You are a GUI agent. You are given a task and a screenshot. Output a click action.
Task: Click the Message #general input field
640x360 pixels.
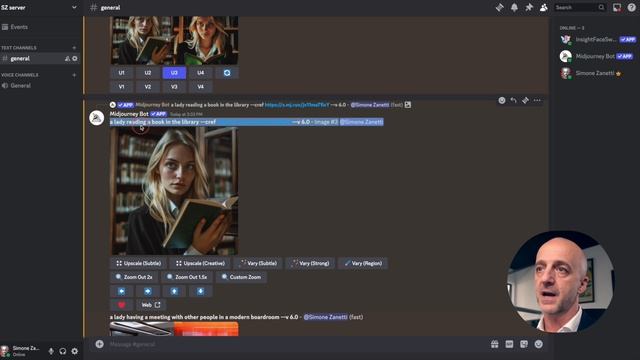coord(298,344)
